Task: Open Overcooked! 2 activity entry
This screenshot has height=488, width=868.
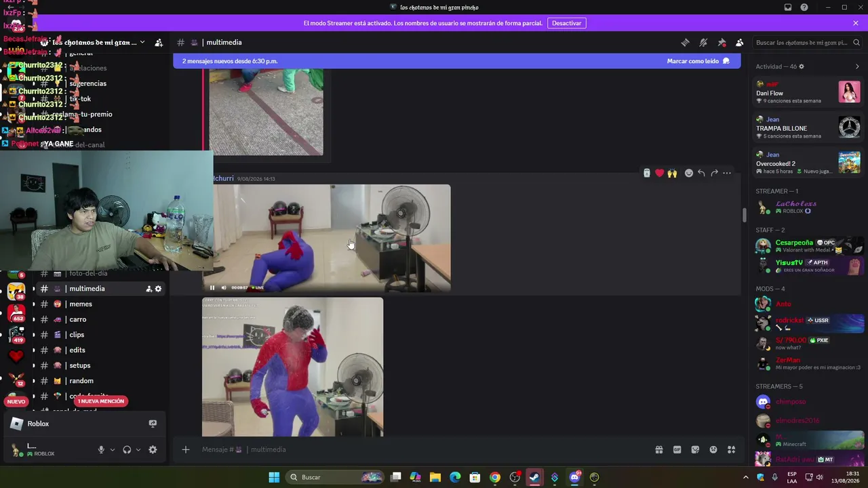Action: (x=808, y=163)
